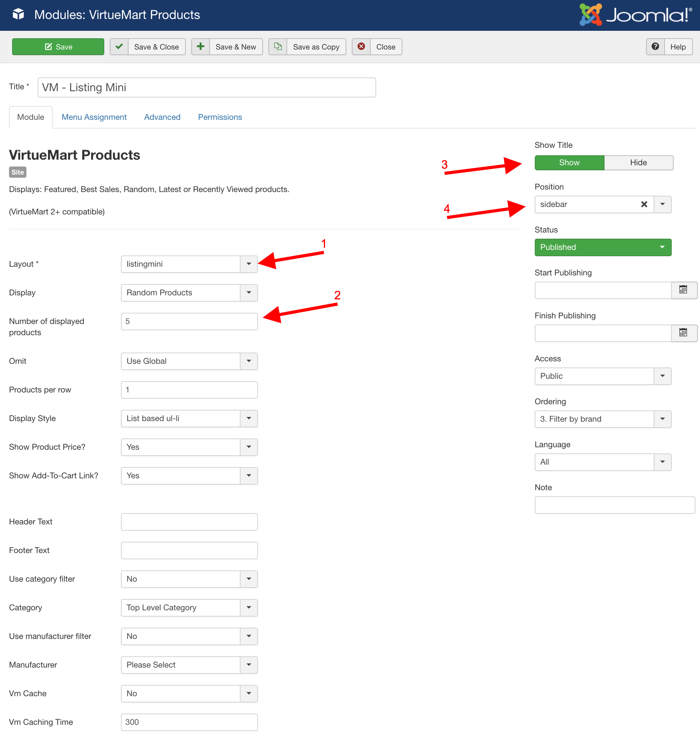The width and height of the screenshot is (700, 741).
Task: Open the Ordering dropdown
Action: click(603, 419)
